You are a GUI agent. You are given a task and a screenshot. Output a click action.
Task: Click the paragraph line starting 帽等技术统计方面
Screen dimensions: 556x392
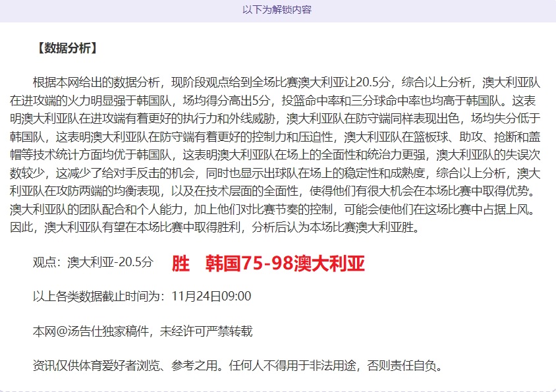point(275,155)
